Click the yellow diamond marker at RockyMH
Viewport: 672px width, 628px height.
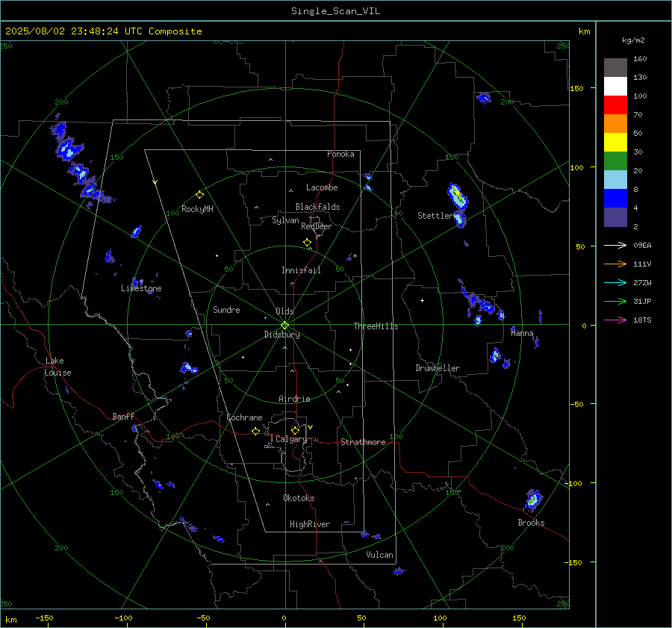pos(199,195)
